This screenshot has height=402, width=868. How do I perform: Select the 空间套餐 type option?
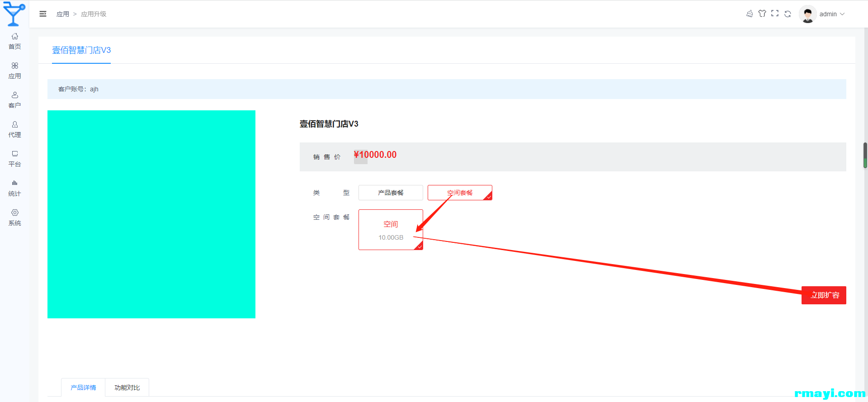460,193
